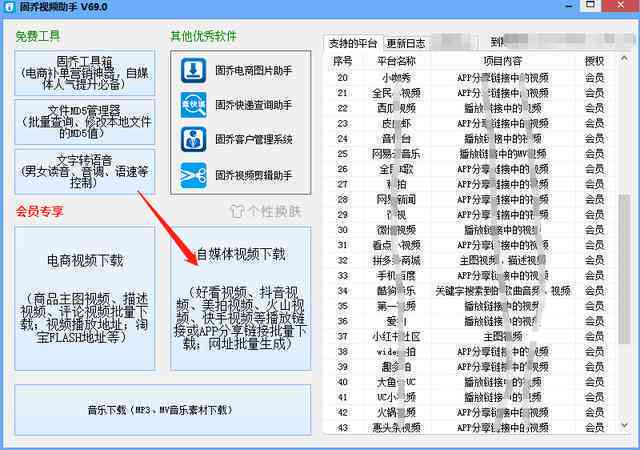640x450 pixels.
Task: Select row 35 第一视频
Action: 469,306
